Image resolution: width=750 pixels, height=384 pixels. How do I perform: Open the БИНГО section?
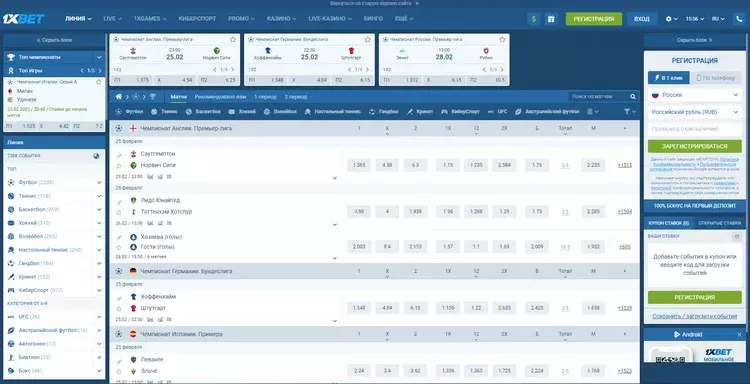[374, 19]
